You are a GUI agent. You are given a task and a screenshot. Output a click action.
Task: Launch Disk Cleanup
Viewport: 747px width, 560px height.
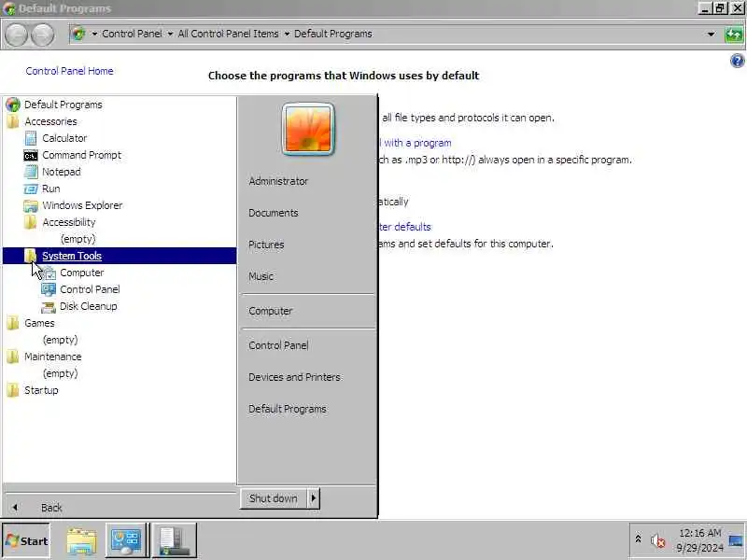pyautogui.click(x=88, y=306)
